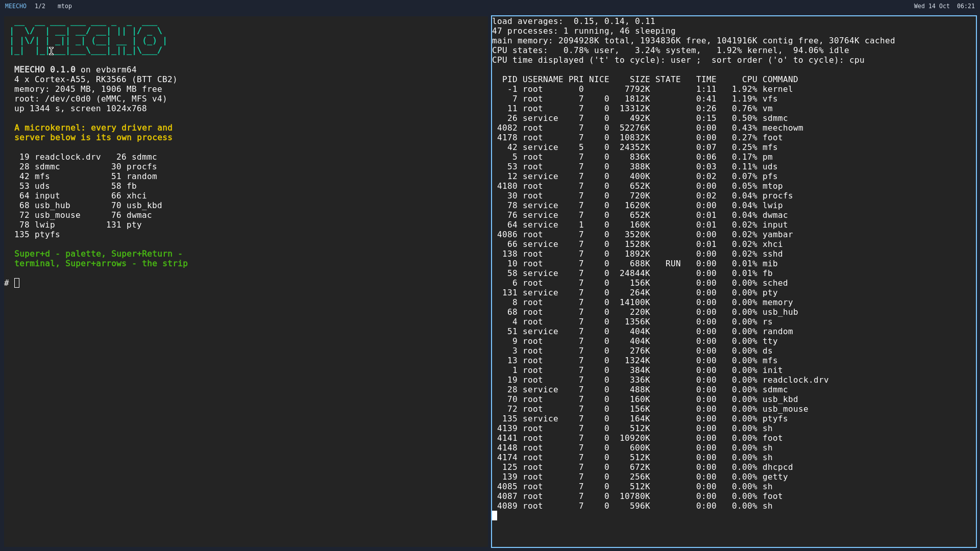Click the yellow microkernel description text

click(x=93, y=133)
